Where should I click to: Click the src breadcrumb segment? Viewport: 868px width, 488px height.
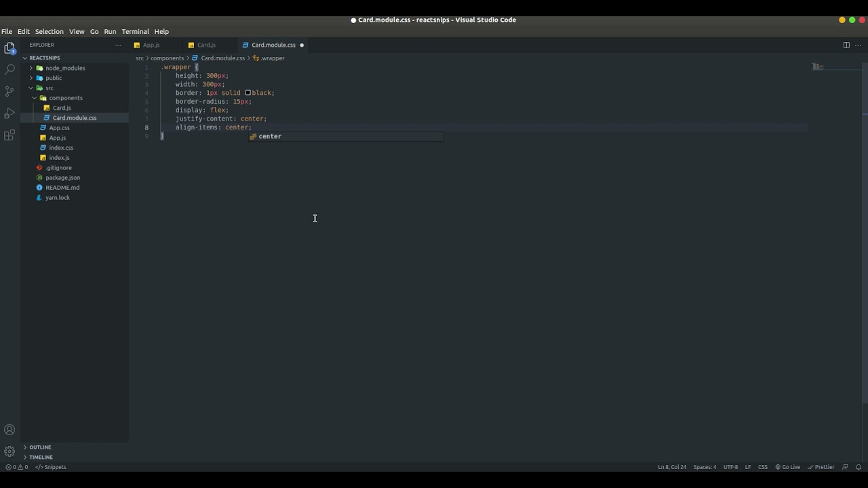[140, 58]
